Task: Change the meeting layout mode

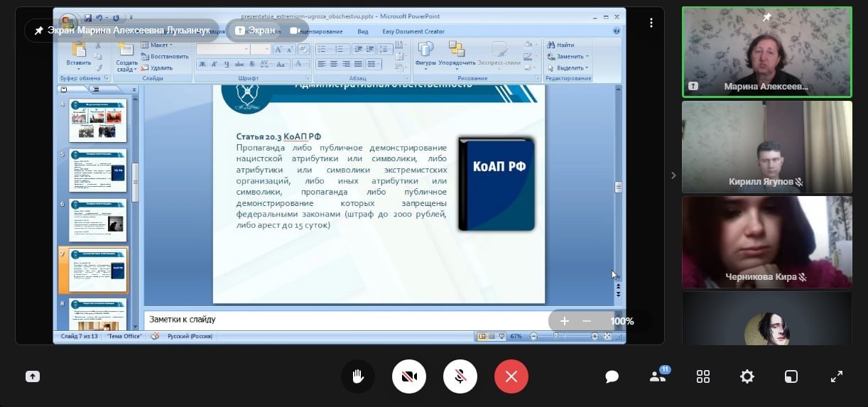Action: tap(791, 377)
